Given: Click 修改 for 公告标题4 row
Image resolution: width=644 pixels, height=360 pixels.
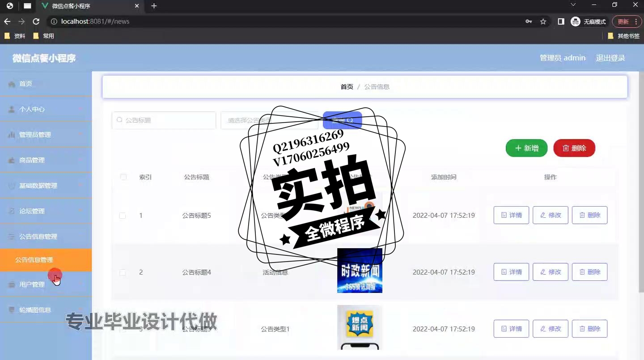Looking at the screenshot, I should (551, 272).
